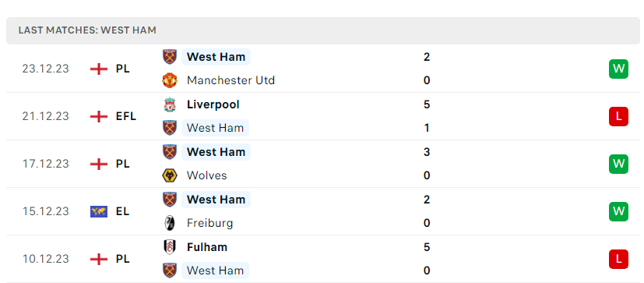Click West Ham crest in 23.12.23 match
Image resolution: width=644 pixels, height=283 pixels.
(170, 57)
